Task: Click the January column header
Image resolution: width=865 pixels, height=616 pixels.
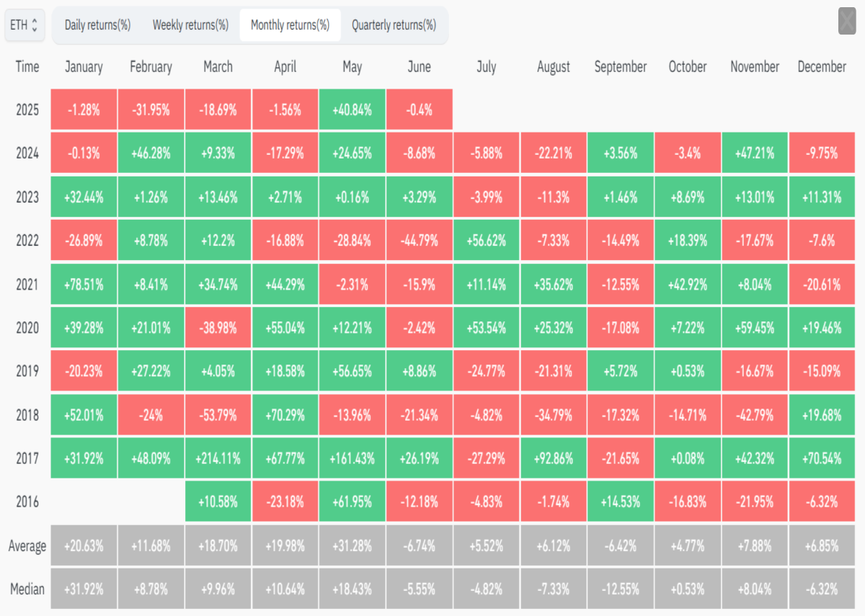Action: [x=84, y=67]
